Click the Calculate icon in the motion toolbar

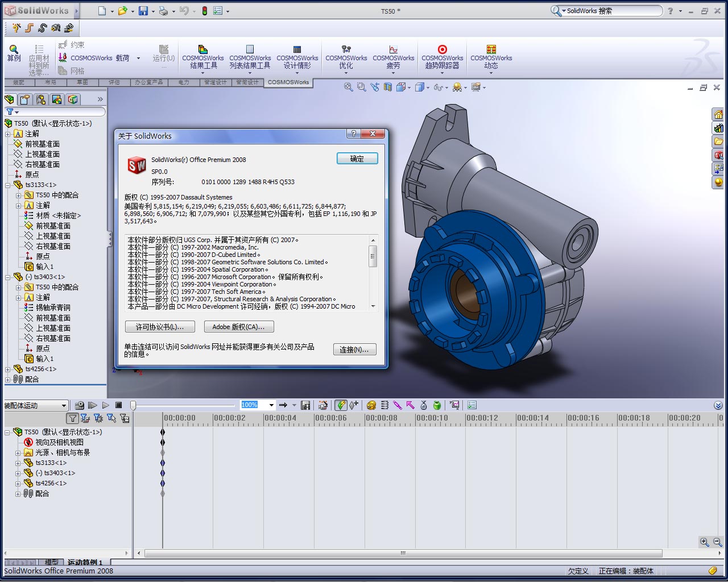tap(79, 405)
